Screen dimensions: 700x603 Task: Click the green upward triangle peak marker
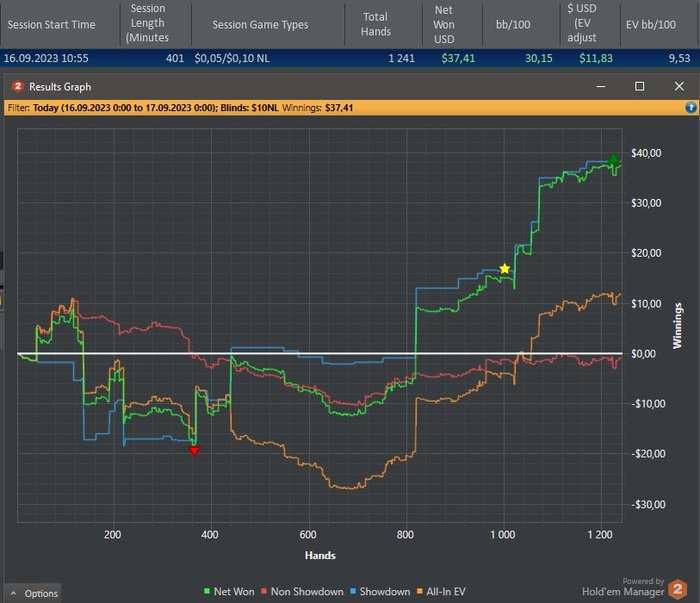[614, 158]
